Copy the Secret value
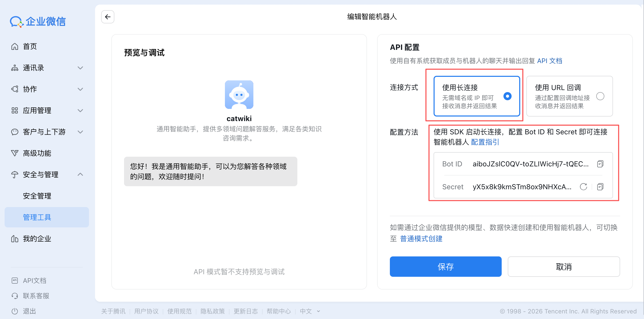The width and height of the screenshot is (644, 319). 600,187
